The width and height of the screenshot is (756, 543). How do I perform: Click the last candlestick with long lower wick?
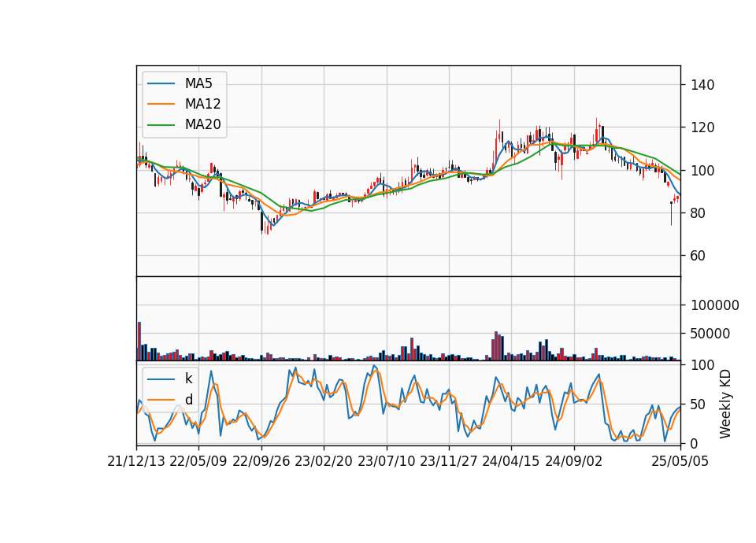(671, 213)
